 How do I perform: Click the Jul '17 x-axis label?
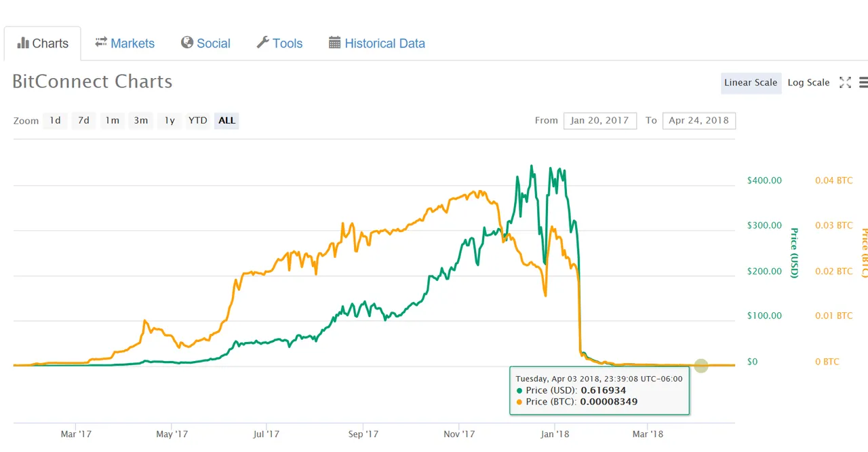(x=267, y=434)
